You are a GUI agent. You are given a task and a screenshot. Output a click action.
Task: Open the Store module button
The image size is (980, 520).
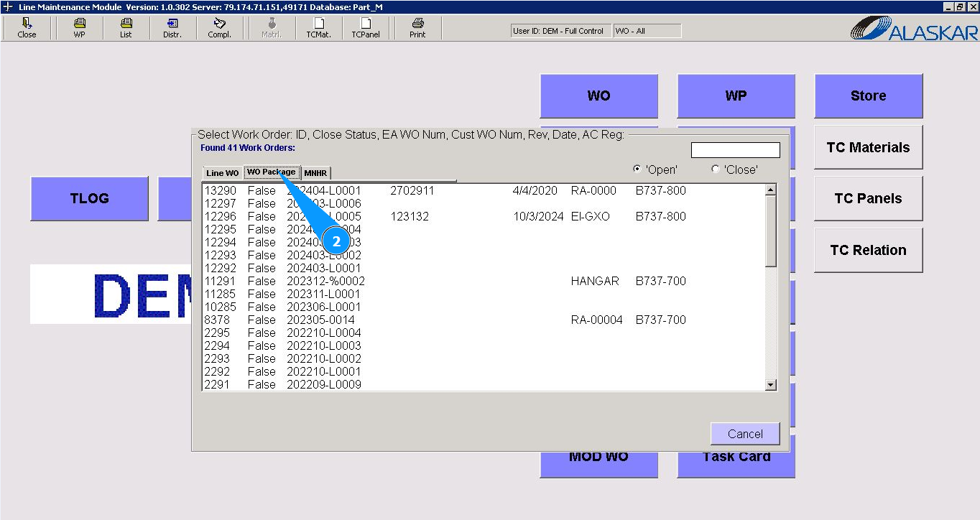tap(868, 96)
